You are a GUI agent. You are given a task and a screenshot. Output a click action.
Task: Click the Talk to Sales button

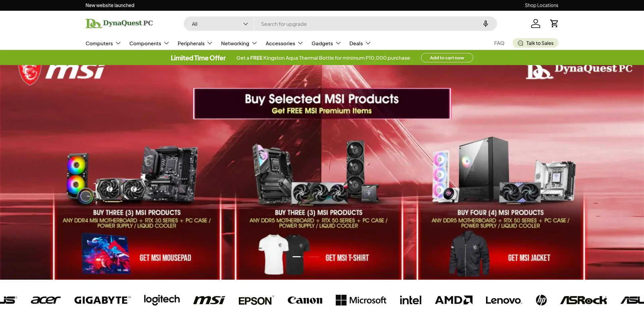(x=535, y=43)
